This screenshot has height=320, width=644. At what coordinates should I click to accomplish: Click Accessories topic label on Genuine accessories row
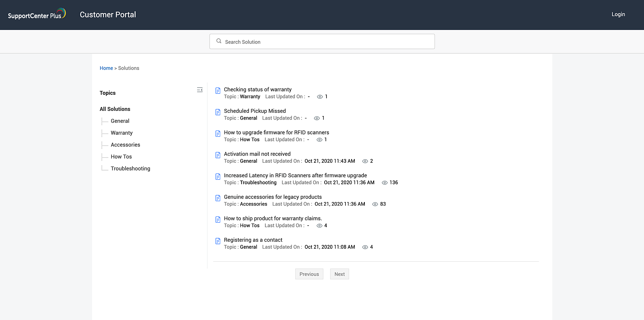point(253,204)
